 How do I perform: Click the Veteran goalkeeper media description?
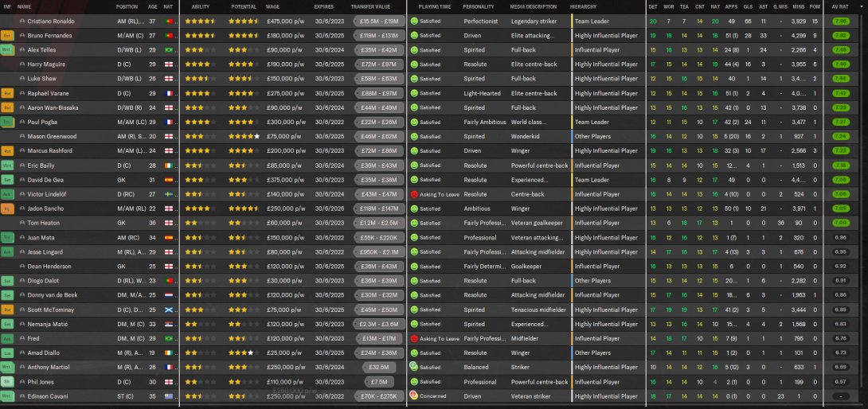click(537, 223)
